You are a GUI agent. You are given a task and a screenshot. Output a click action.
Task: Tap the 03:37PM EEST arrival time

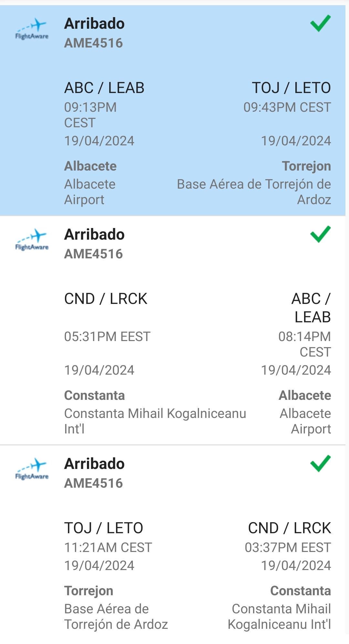pyautogui.click(x=288, y=547)
